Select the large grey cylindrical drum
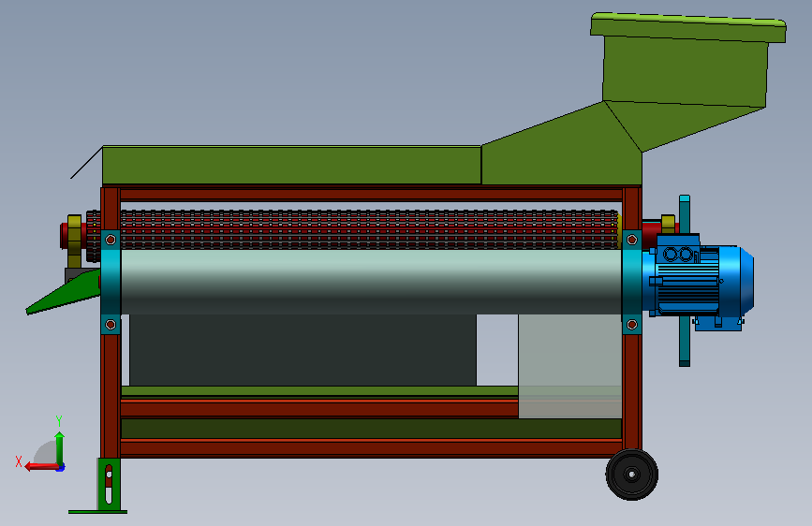 [x=371, y=282]
